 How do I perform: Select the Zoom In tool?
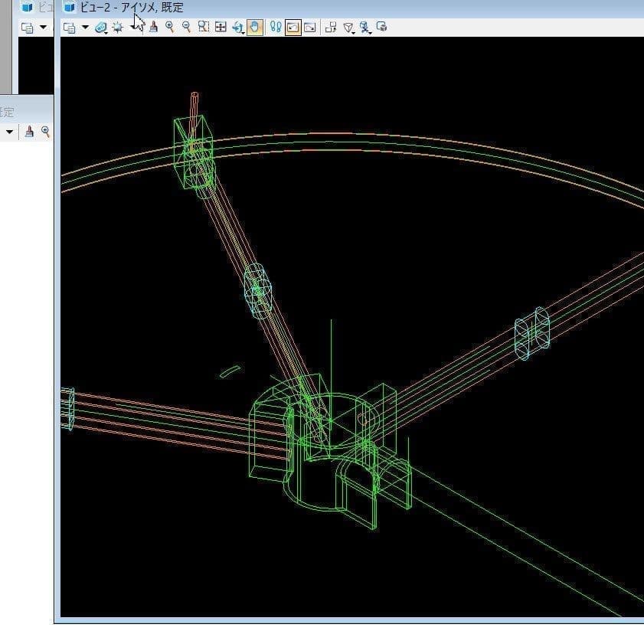(x=169, y=27)
